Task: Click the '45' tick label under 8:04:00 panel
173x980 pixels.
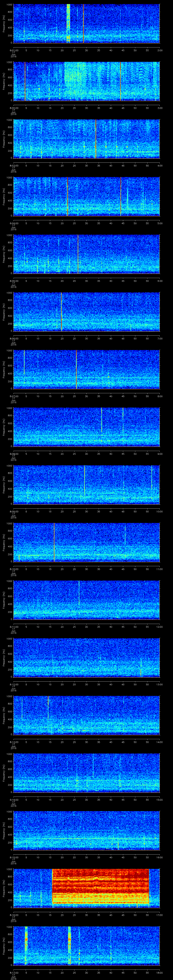Action: (123, 223)
